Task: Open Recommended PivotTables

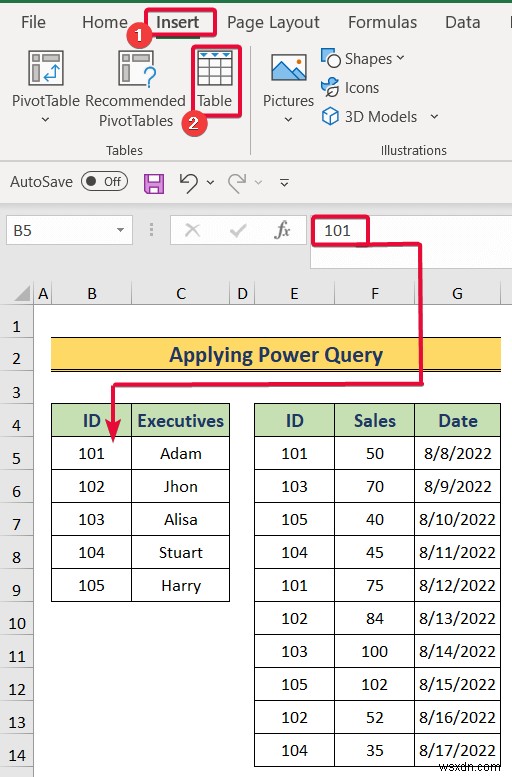Action: (136, 88)
